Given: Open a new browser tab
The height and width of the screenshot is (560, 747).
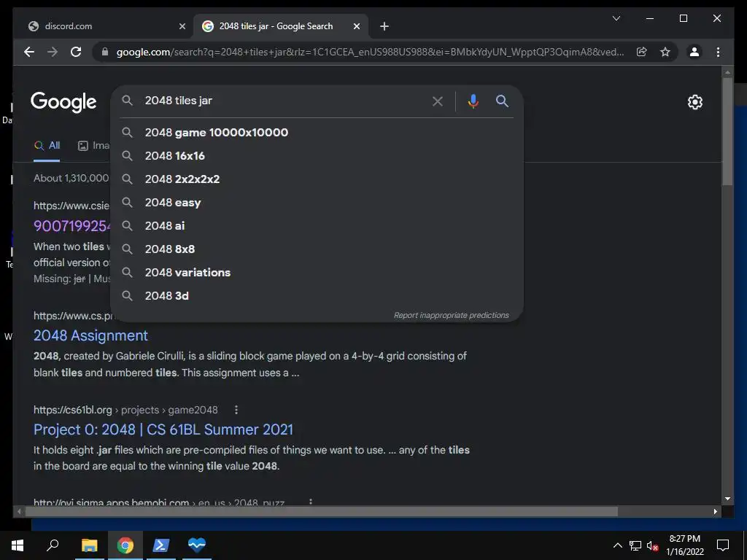Looking at the screenshot, I should coord(384,26).
